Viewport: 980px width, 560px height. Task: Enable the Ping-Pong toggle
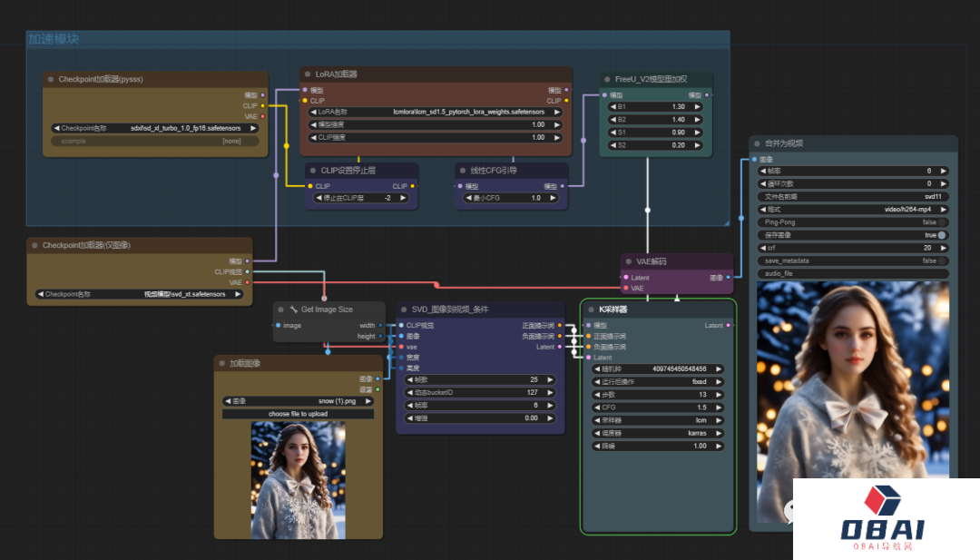[x=941, y=221]
